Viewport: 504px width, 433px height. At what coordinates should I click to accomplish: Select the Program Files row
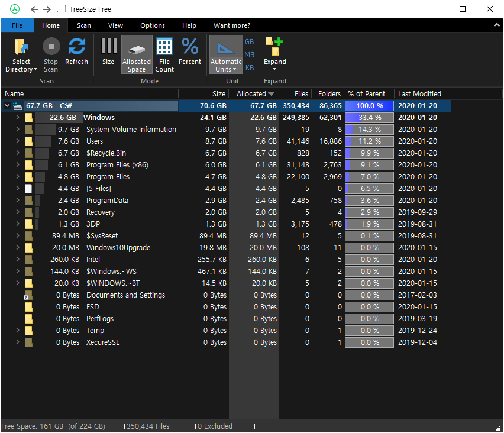226,177
